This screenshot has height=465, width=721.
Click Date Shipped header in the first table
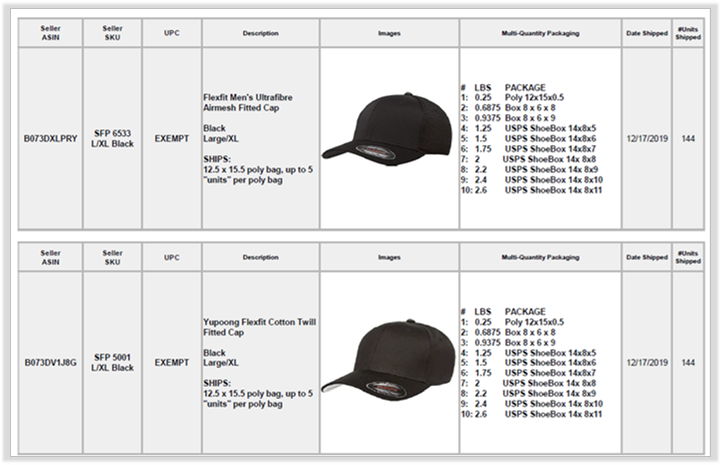[647, 33]
